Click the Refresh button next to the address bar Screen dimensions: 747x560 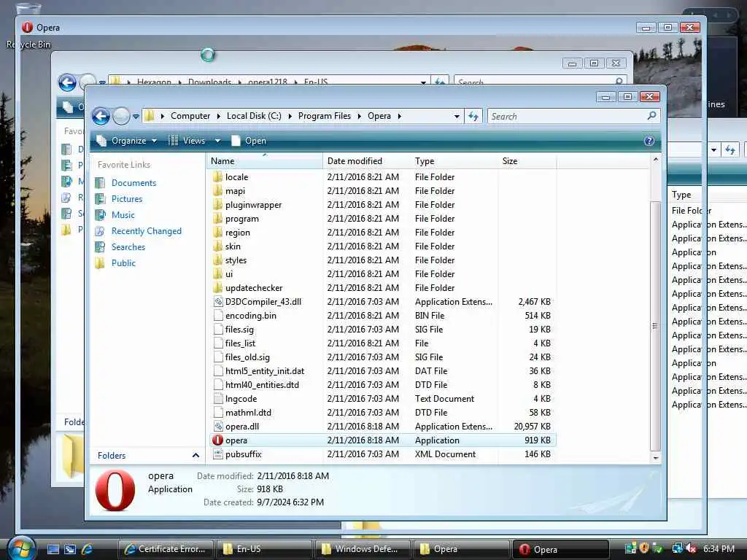coord(473,116)
